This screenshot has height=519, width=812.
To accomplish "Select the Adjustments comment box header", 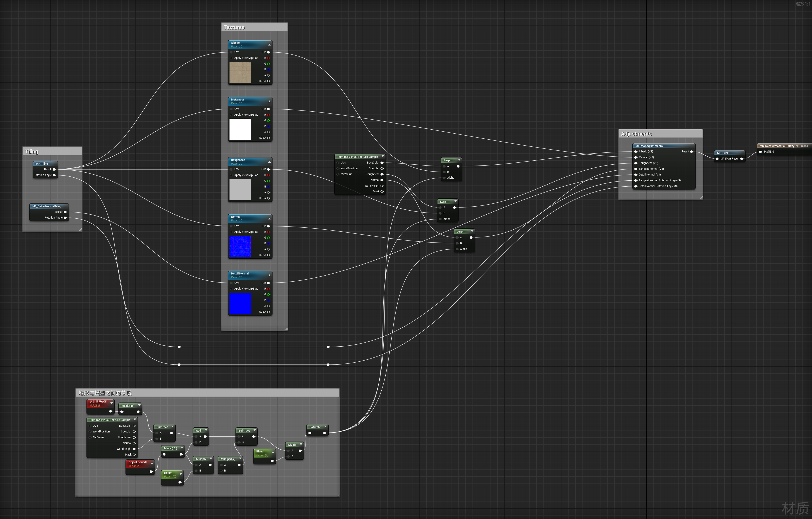I will point(660,134).
